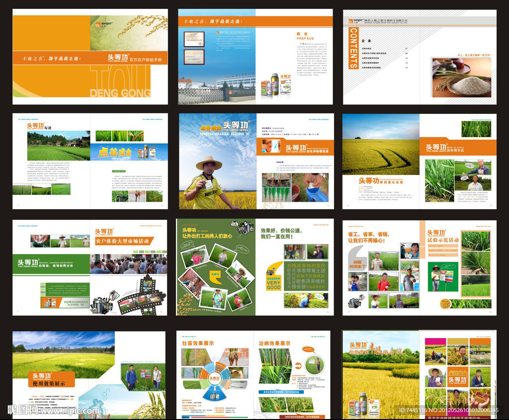Click the village and paddy photo on 综述 page

[59, 146]
